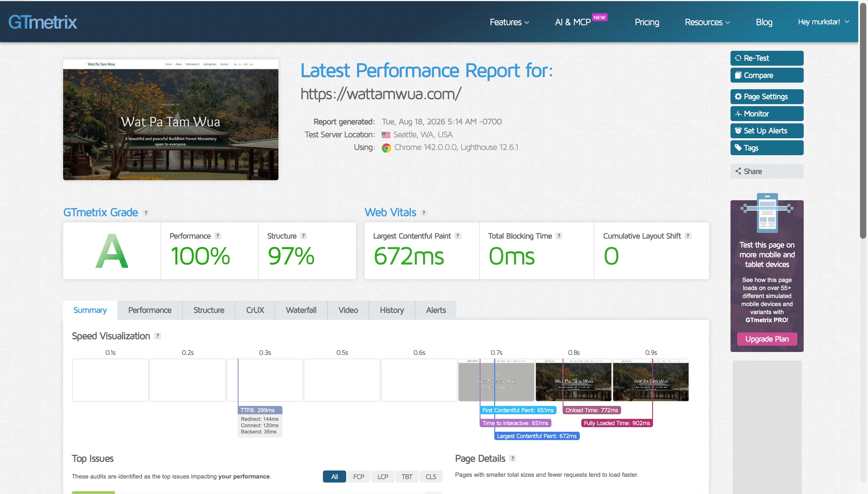Open the CrUX tab
The width and height of the screenshot is (868, 494).
pyautogui.click(x=255, y=310)
